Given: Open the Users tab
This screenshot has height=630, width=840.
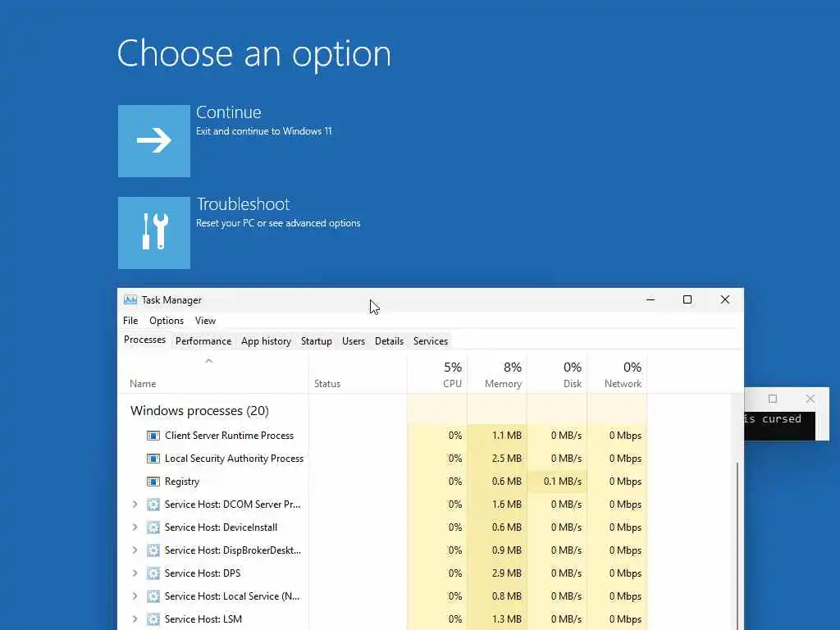Looking at the screenshot, I should coord(354,341).
